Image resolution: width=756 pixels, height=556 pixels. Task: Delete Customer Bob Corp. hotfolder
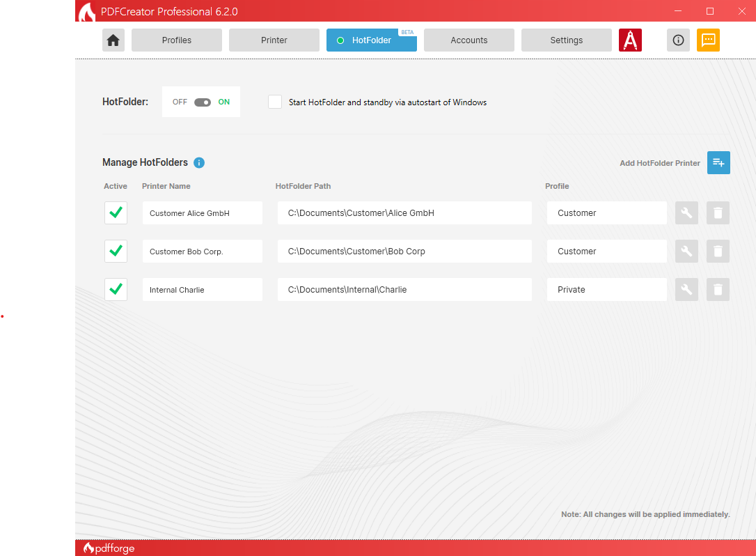pyautogui.click(x=718, y=252)
